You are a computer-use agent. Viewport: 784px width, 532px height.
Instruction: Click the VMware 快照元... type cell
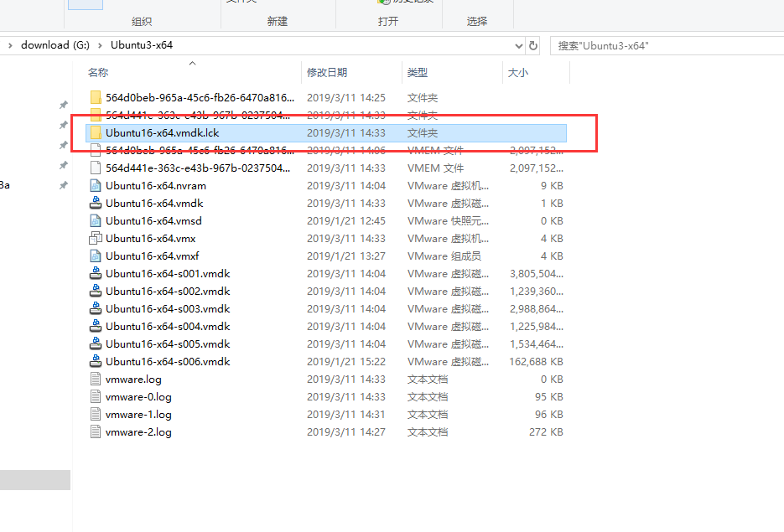448,221
